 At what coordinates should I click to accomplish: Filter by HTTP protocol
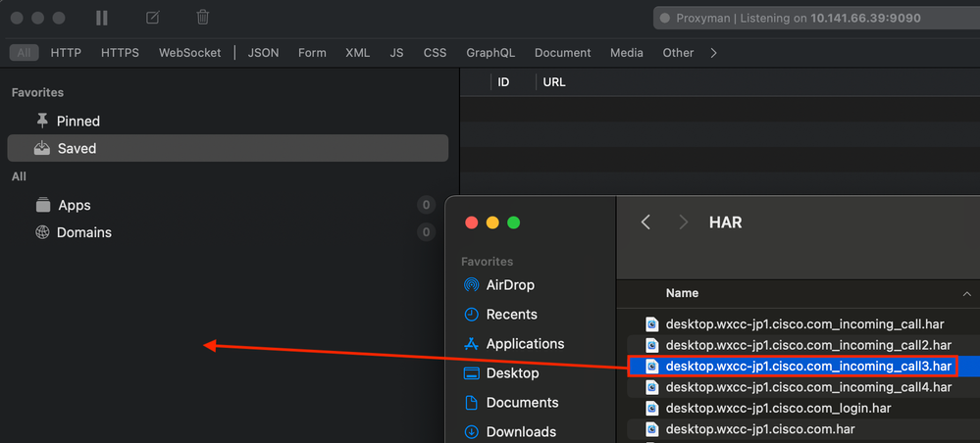pos(66,53)
